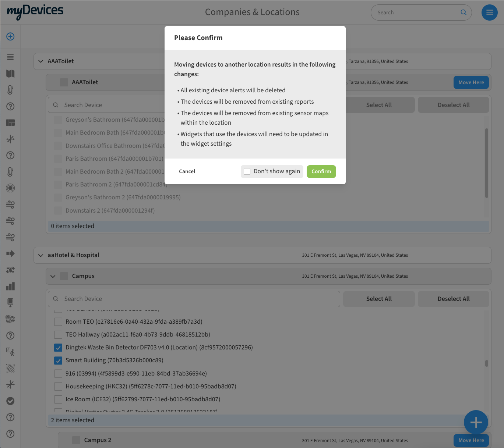
Task: Collapse the aaHotel & Hospital chevron
Action: (x=41, y=255)
